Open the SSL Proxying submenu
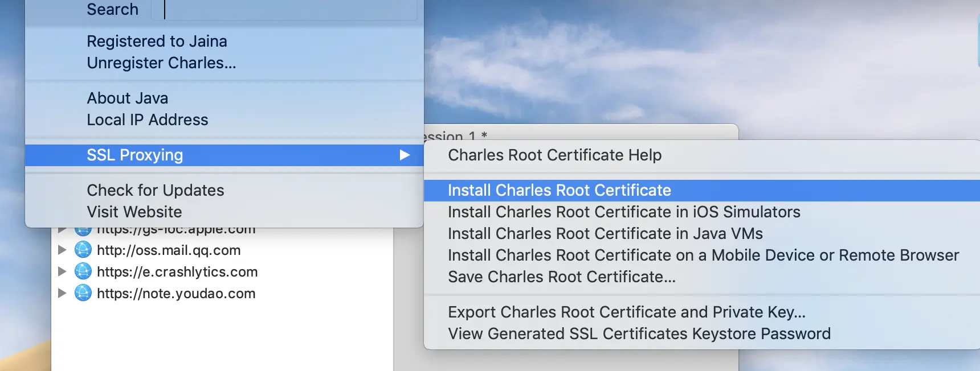Viewport: 980px width, 371px height. click(x=224, y=155)
